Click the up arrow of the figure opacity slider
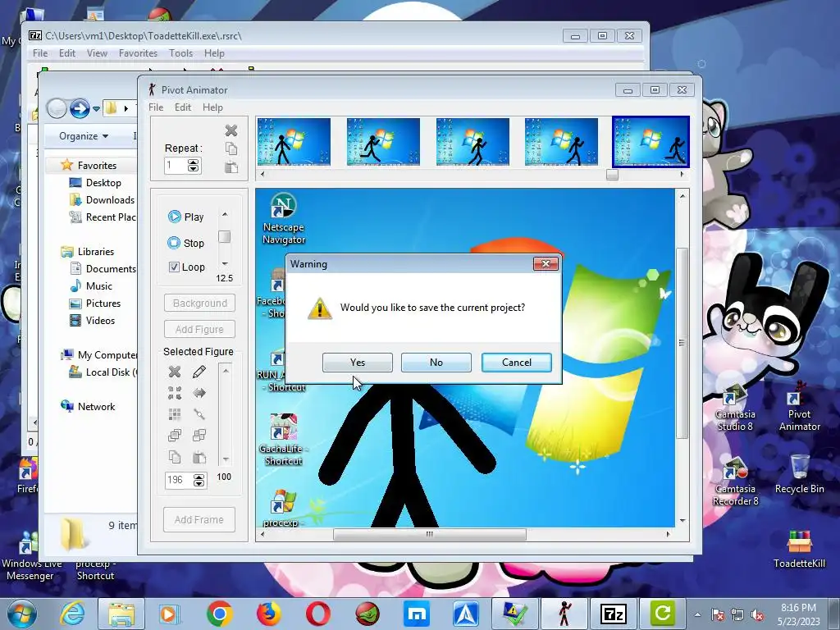The image size is (840, 630). click(226, 371)
